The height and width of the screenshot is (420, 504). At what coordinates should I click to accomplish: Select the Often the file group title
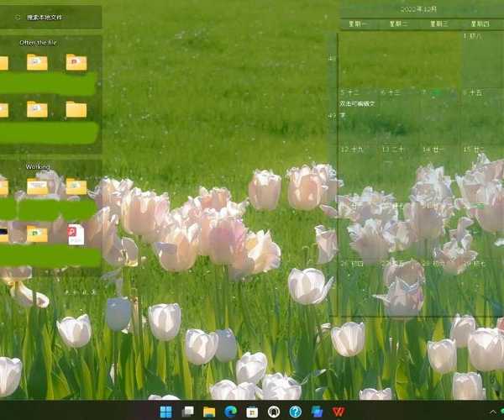[38, 42]
